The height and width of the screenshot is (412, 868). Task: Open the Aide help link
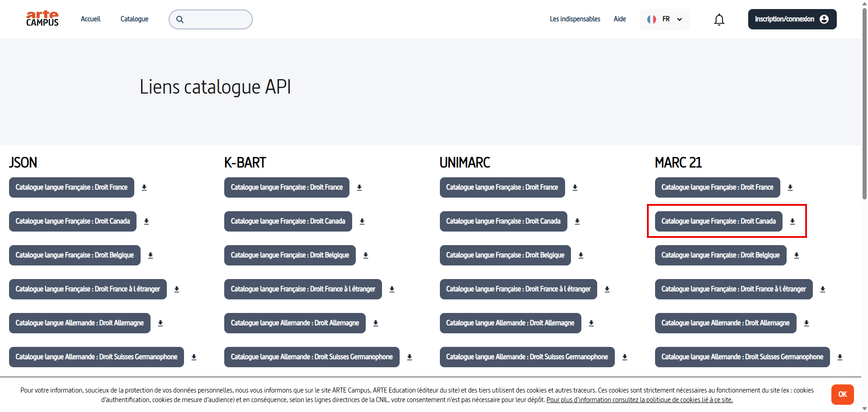pyautogui.click(x=619, y=19)
